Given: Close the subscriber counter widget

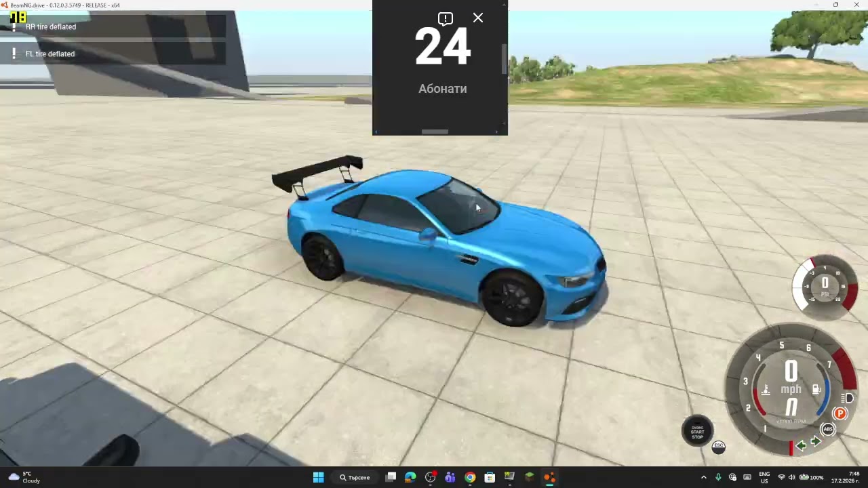Looking at the screenshot, I should 478,18.
